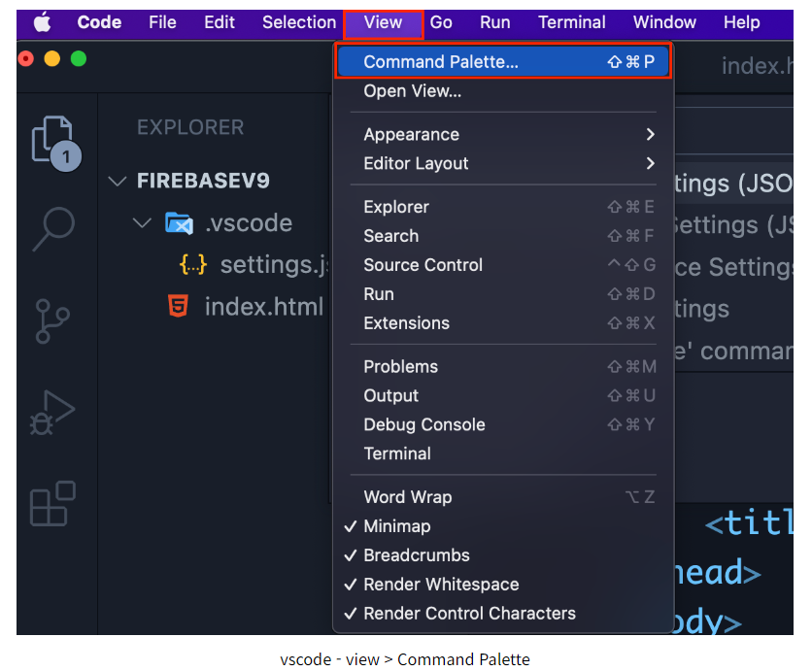The height and width of the screenshot is (671, 812).
Task: Open the Code application menu
Action: (x=99, y=22)
